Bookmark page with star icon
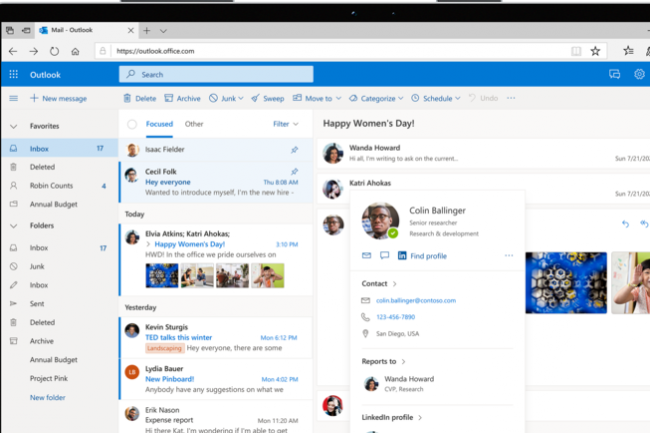This screenshot has height=433, width=650. 595,51
